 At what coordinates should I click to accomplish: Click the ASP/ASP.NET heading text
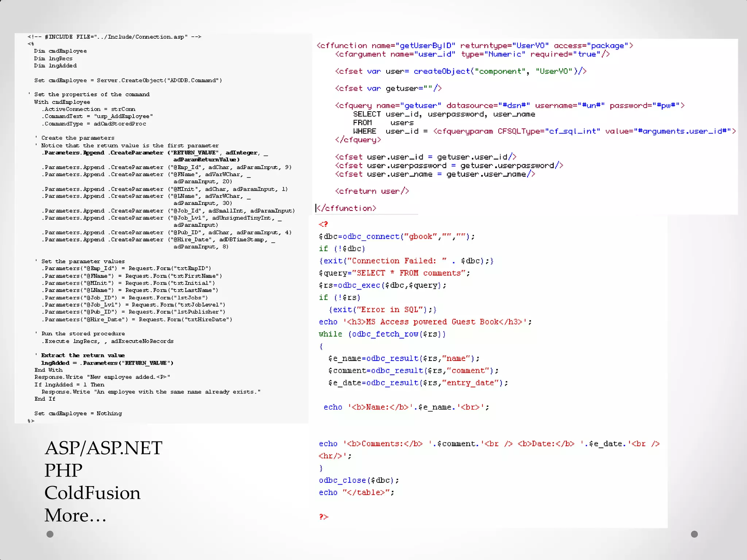103,448
